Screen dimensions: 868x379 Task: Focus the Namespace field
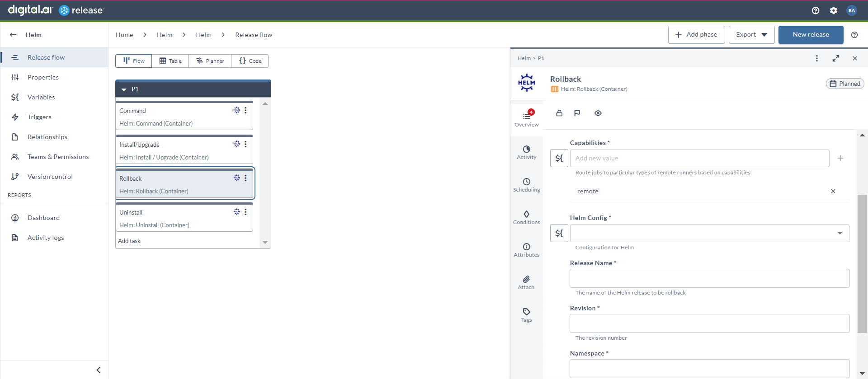710,369
